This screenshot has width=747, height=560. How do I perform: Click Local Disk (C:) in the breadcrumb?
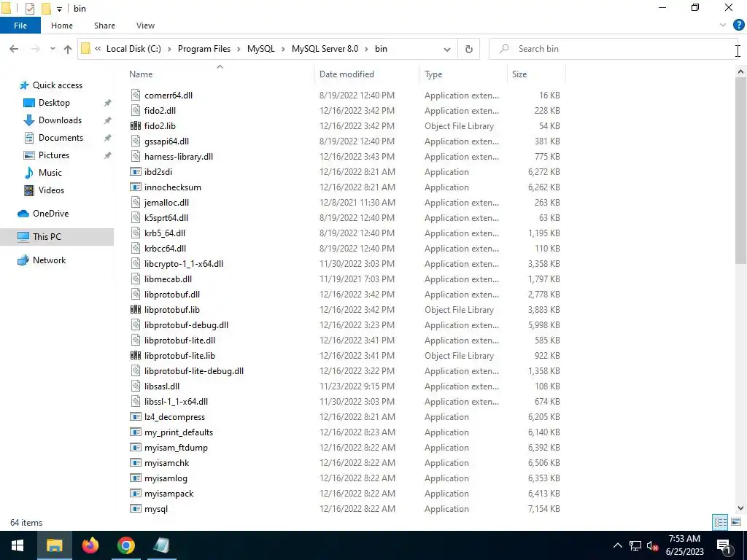point(133,49)
